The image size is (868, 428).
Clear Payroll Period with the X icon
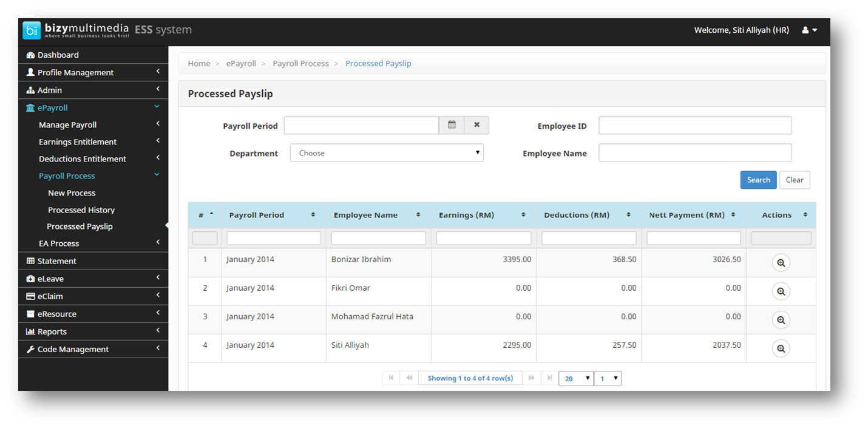pyautogui.click(x=476, y=125)
